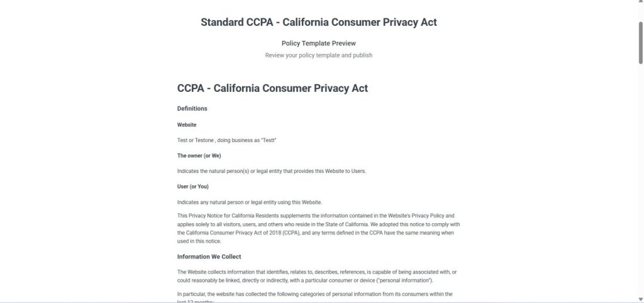Click the 'Standard CCPA - California Consumer Privacy Act' title
Viewport: 644px width, 303px height.
pos(319,23)
